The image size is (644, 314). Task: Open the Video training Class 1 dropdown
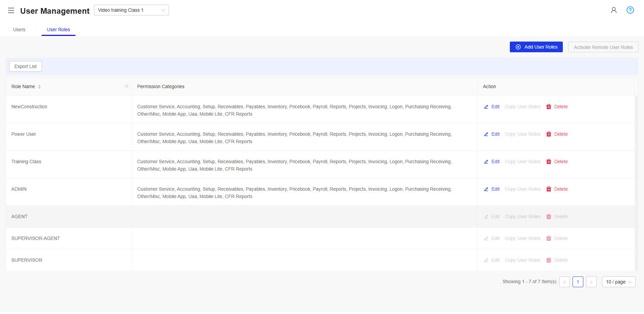131,10
